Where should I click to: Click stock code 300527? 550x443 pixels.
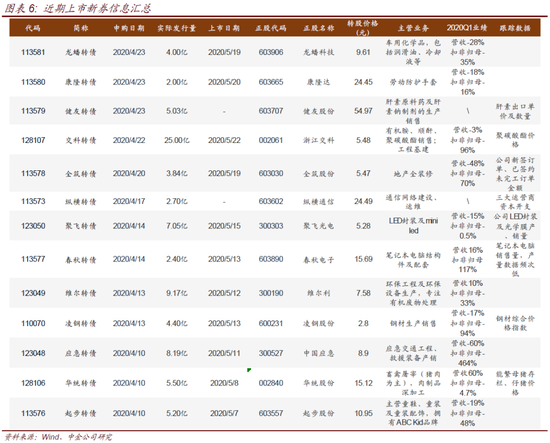coord(271,353)
